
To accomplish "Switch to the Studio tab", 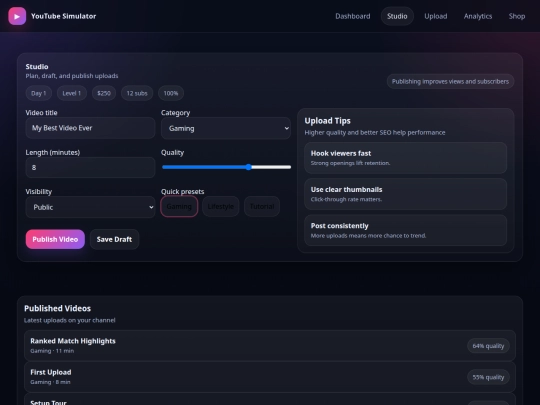I will click(x=397, y=16).
